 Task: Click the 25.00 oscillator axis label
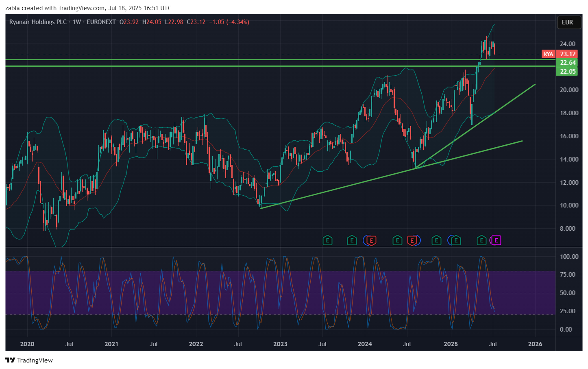point(567,311)
